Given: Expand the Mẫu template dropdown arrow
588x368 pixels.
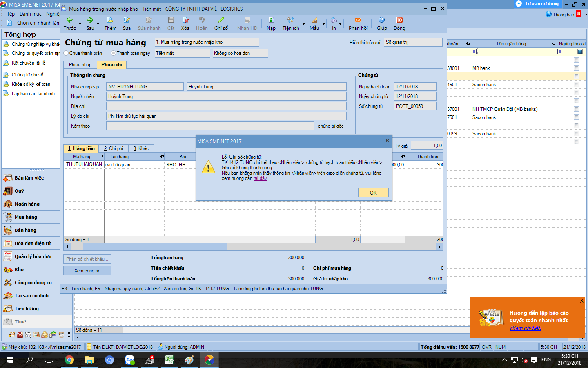Looking at the screenshot, I should pos(323,24).
